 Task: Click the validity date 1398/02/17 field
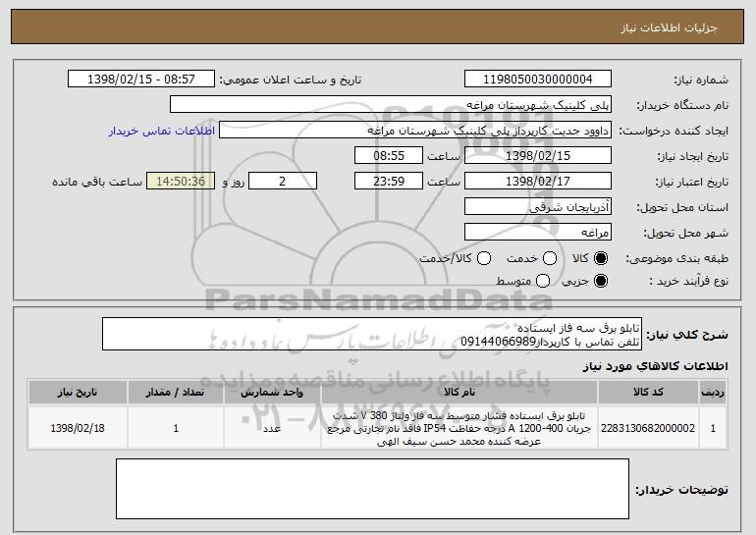(x=537, y=181)
